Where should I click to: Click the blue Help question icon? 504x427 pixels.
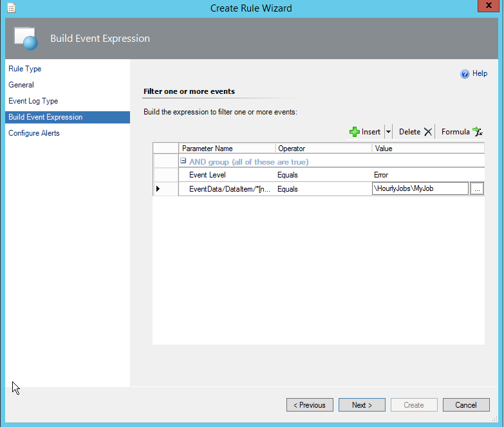[465, 74]
